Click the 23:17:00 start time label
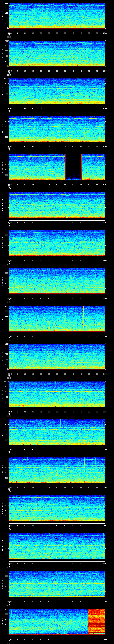 coord(9,147)
